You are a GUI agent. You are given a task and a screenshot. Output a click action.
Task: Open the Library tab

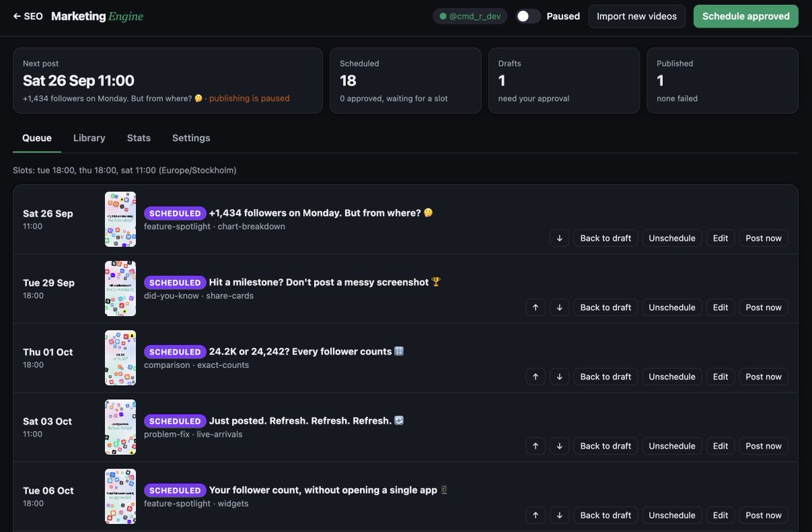click(89, 138)
